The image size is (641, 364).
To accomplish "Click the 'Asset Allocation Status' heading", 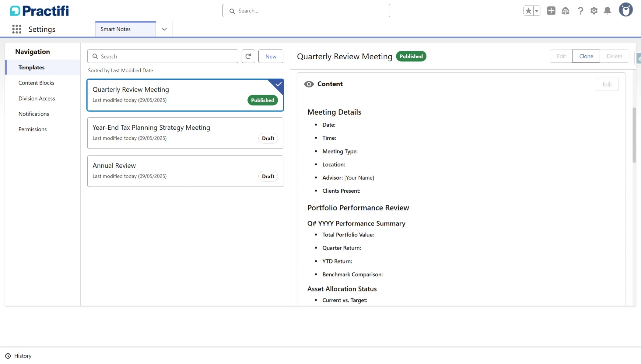I will [342, 289].
